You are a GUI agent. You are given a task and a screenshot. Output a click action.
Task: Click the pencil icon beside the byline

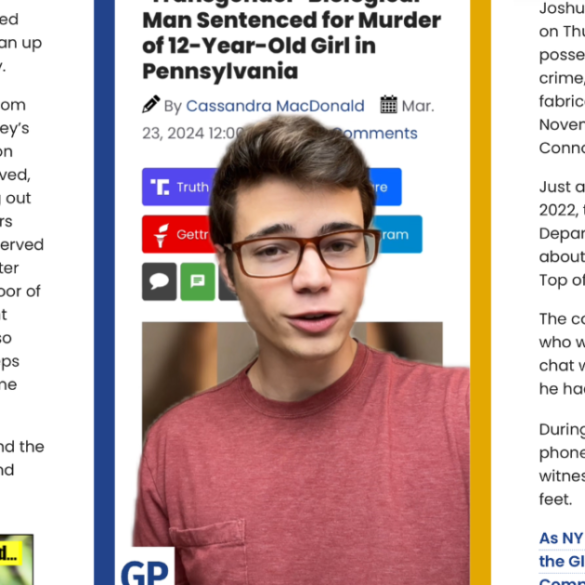(151, 104)
